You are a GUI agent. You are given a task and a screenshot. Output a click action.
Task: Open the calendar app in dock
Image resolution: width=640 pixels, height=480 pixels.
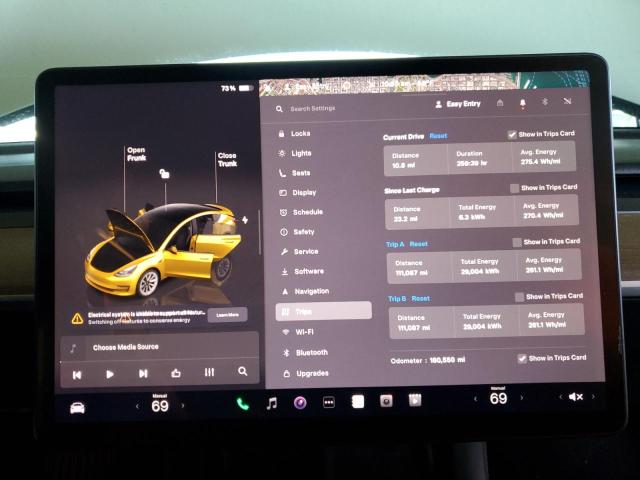point(415,400)
